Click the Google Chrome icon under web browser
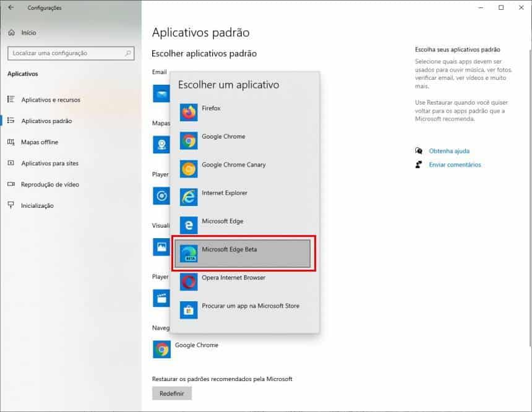 (162, 350)
